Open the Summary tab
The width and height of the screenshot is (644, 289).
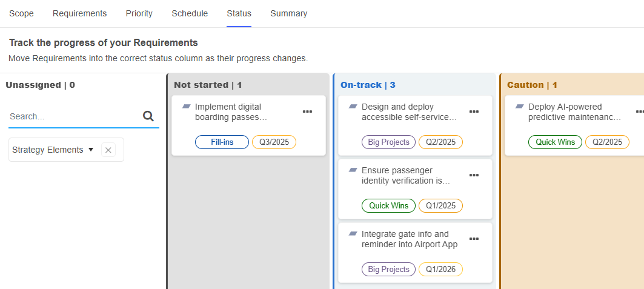point(289,13)
